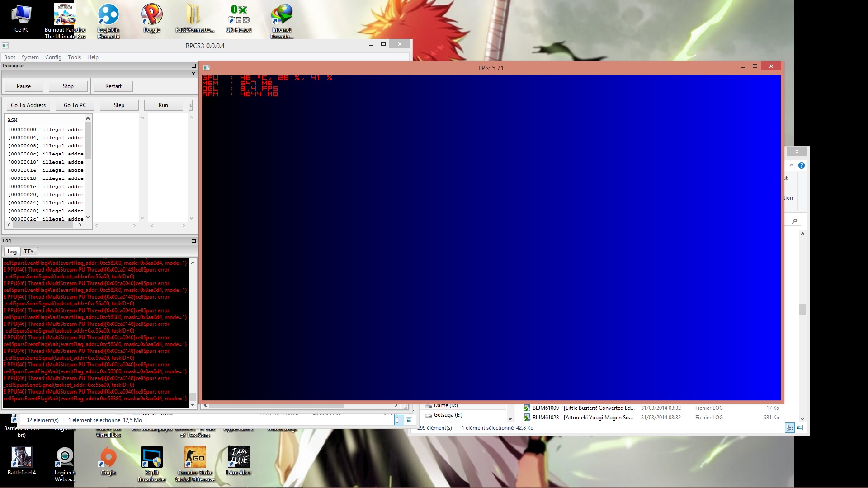
Task: Expand the Explorer ribbon chevron
Action: click(791, 165)
